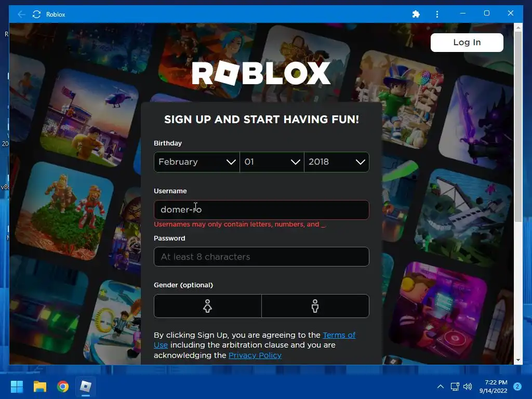Open the birthday day dropdown showing 01
532x399 pixels.
click(272, 162)
